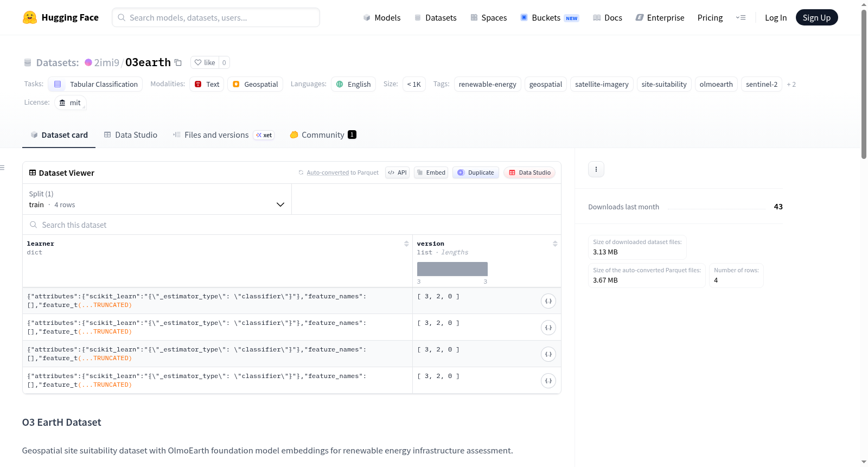Click the '3.67 MB' Parquet size value
Viewport: 868px width, 467px height.
pyautogui.click(x=605, y=280)
